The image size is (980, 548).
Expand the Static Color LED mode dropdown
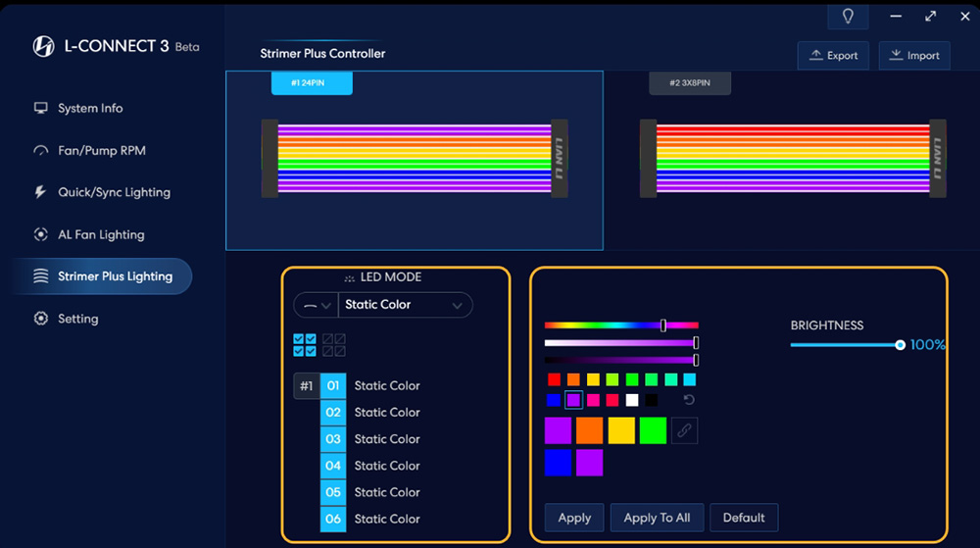(x=404, y=305)
